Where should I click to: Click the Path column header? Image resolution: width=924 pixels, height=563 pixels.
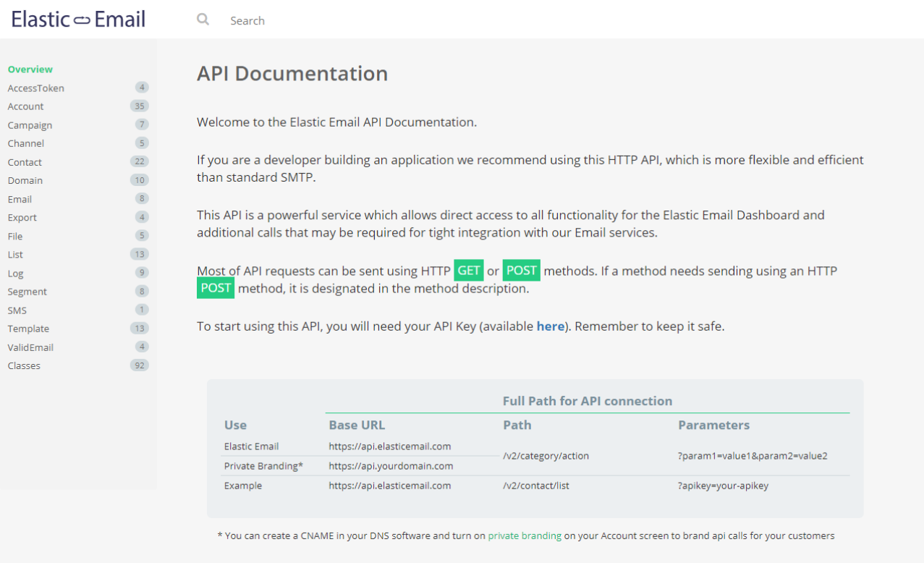tap(517, 425)
